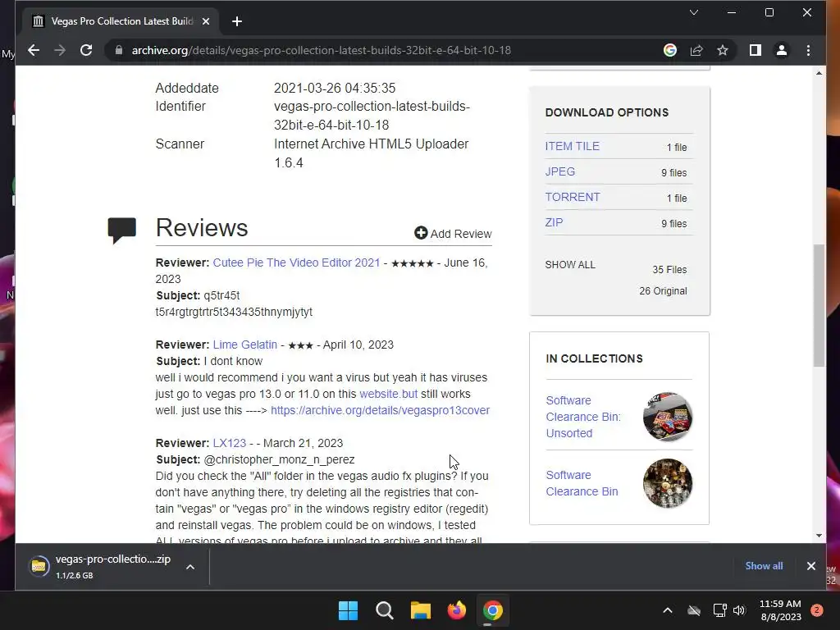
Task: Show hidden system tray icons
Action: (x=668, y=610)
